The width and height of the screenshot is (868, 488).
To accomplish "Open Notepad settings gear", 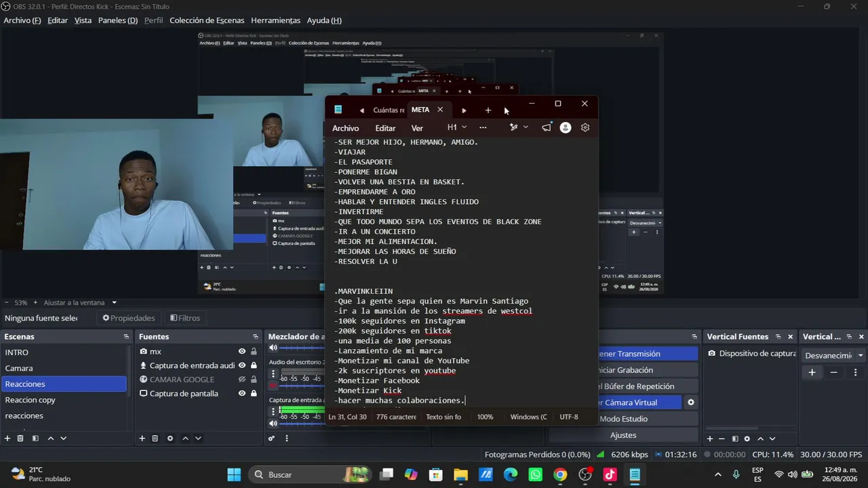I will (585, 127).
